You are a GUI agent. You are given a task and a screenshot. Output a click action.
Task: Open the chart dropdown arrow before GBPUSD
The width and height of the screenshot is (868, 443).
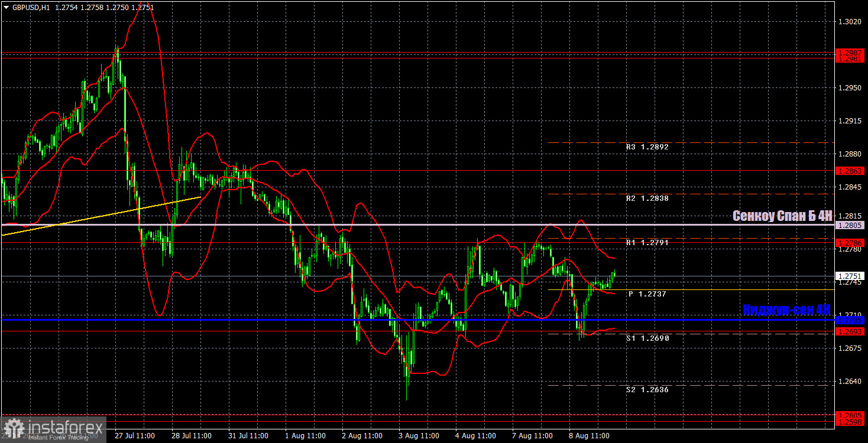pos(6,7)
